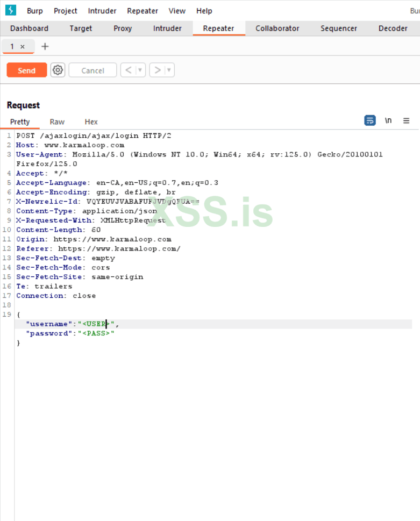This screenshot has height=521, width=420.
Task: Select the Repeater tool tab
Action: tap(219, 28)
